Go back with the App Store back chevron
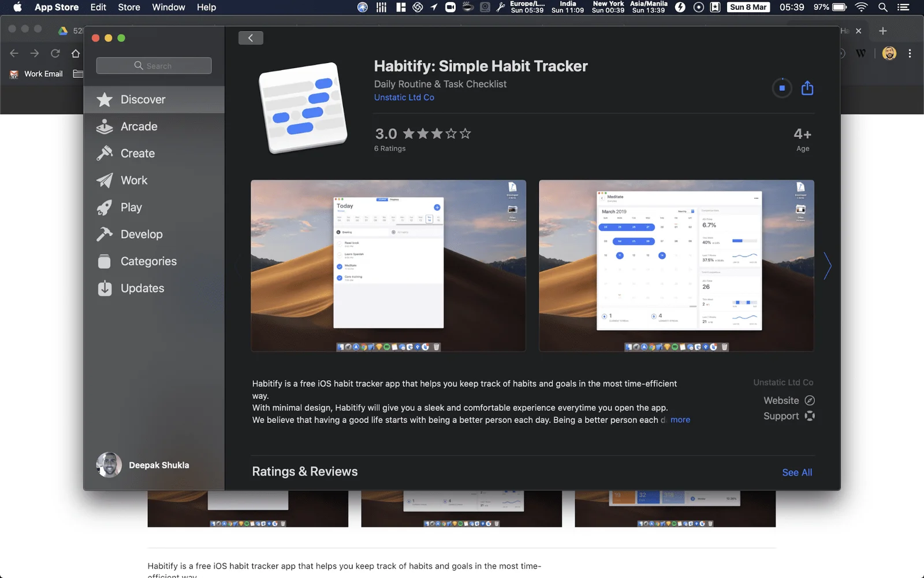 [251, 38]
